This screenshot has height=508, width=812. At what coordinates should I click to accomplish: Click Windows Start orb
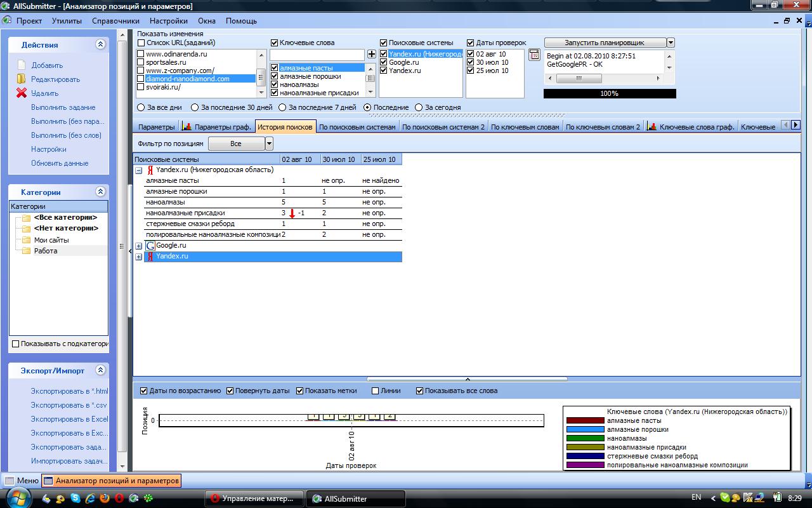pyautogui.click(x=18, y=498)
